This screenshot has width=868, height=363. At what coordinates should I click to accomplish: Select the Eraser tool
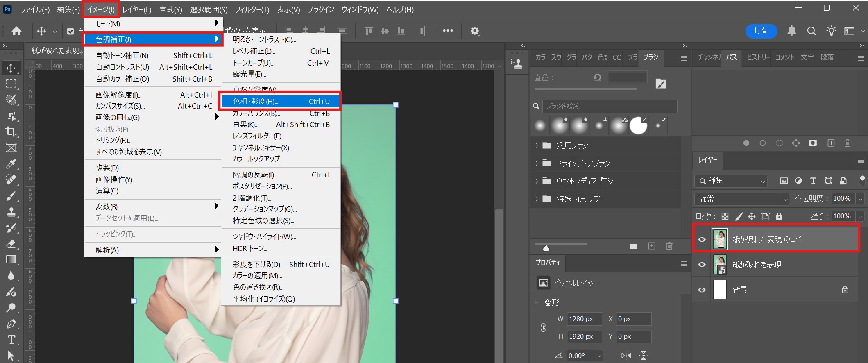pos(11,244)
